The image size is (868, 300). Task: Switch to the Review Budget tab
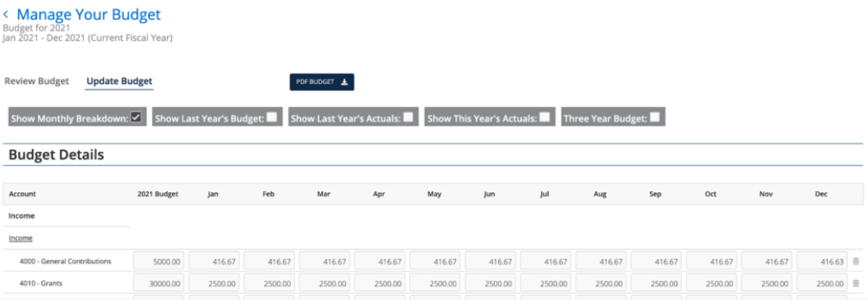(x=36, y=81)
